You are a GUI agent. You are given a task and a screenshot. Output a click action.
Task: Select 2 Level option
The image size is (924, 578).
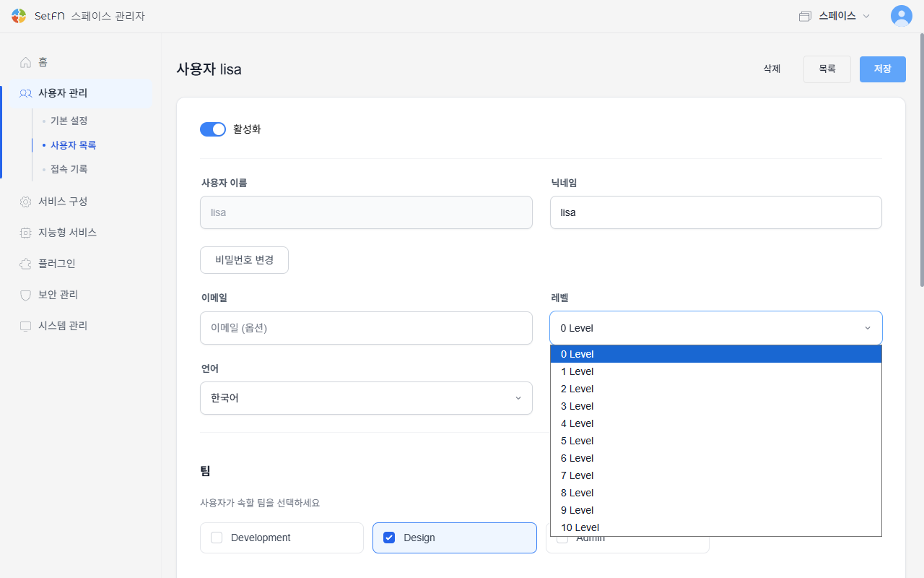coord(716,389)
